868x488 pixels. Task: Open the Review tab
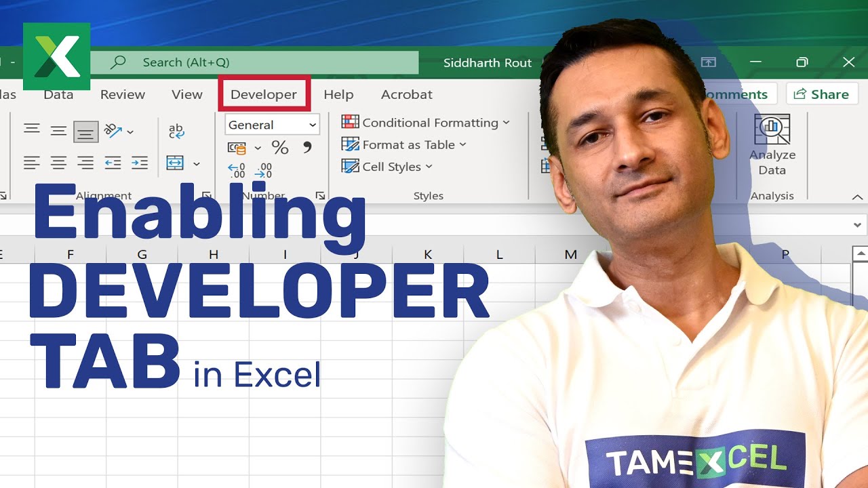(123, 94)
